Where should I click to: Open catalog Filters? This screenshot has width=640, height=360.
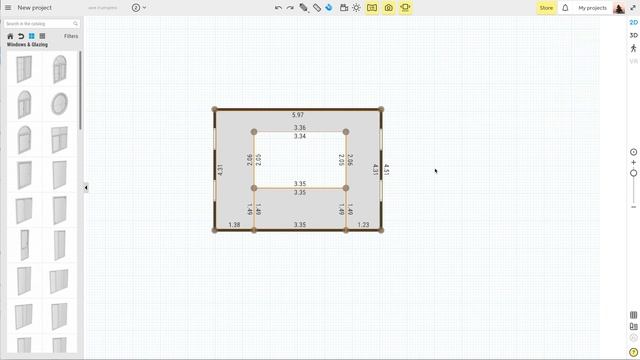tap(71, 36)
